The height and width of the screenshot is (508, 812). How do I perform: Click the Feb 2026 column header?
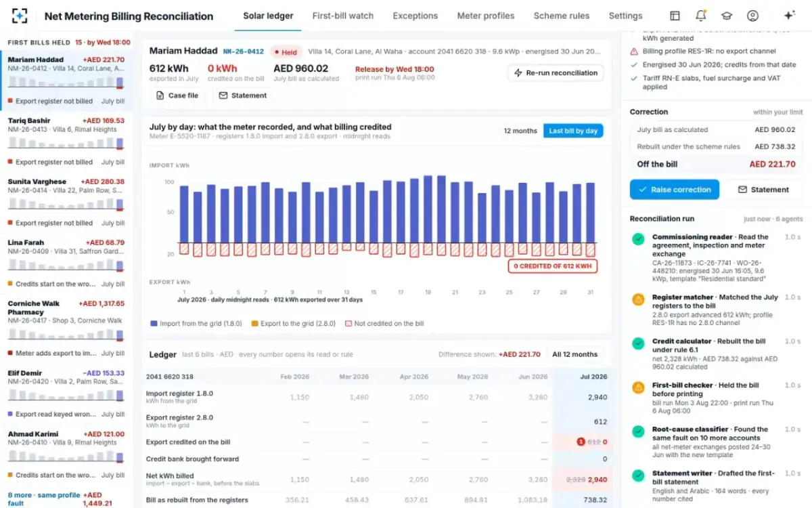(295, 377)
